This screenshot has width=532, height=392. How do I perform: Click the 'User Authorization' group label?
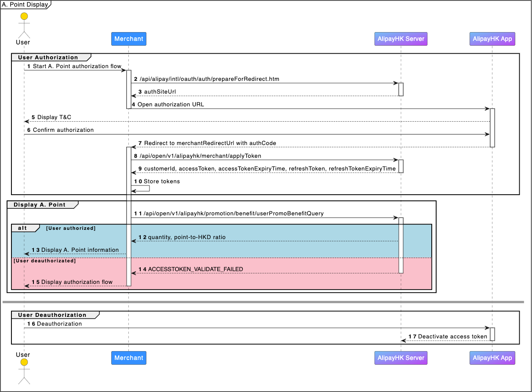click(x=48, y=57)
